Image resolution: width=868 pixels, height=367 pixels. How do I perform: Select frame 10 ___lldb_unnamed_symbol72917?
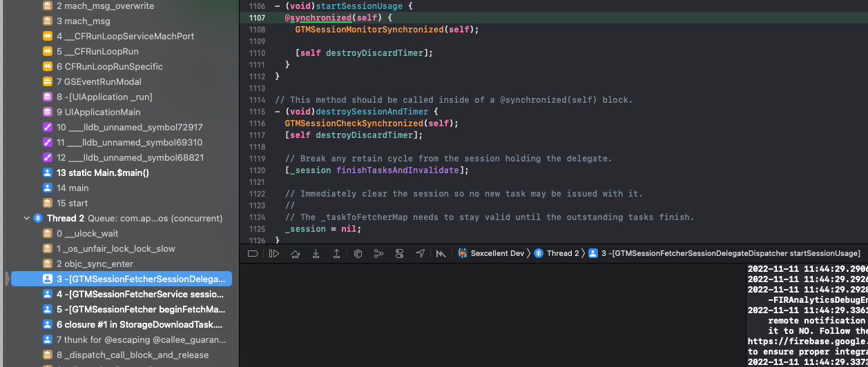point(121,127)
